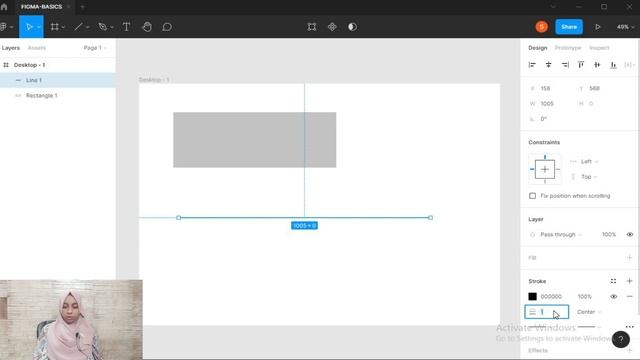Select Rectangle 1 layer
640x360 pixels.
coord(58,96)
